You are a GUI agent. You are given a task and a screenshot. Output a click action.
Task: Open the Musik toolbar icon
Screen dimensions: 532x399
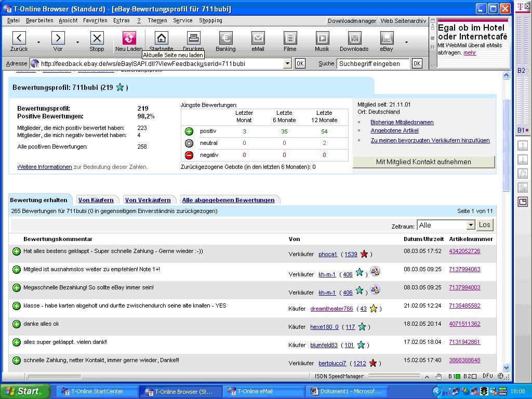pos(322,37)
